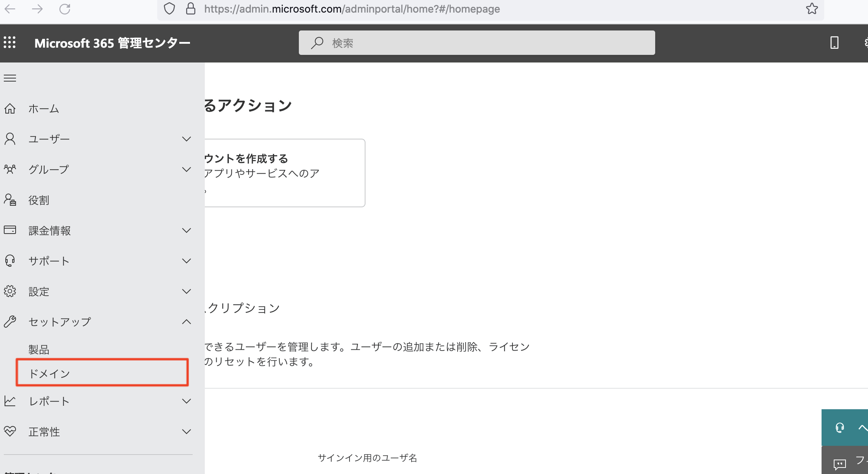Collapse the セットアップ (Setup) section

point(186,322)
